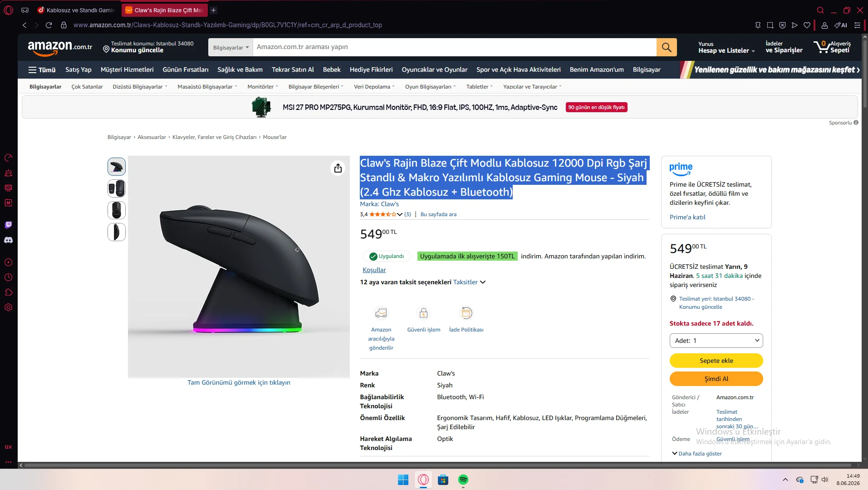
Task: Open GX Control speedometer in sidebar
Action: pyautogui.click(x=8, y=158)
